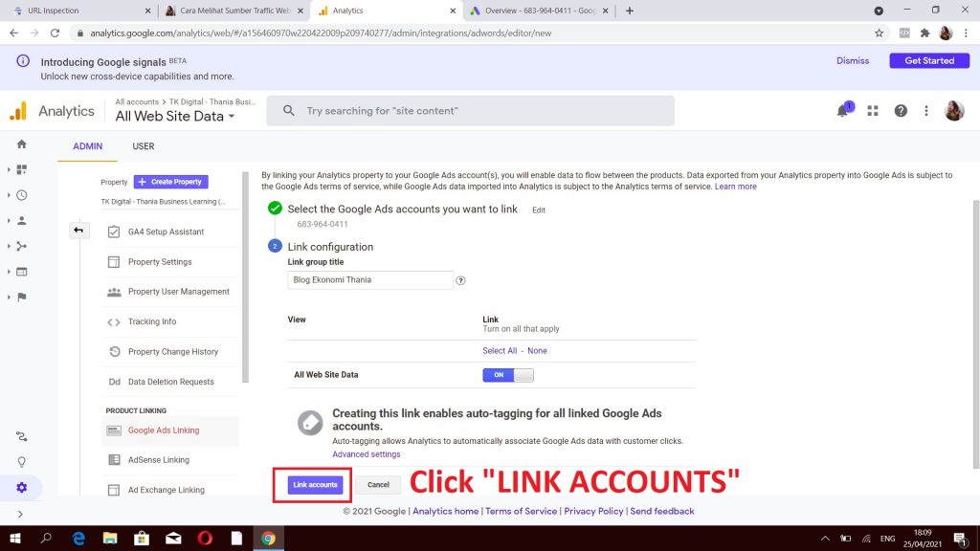Expand the Realtime reports section arrow
Screen dimensions: 980x551
[9, 195]
